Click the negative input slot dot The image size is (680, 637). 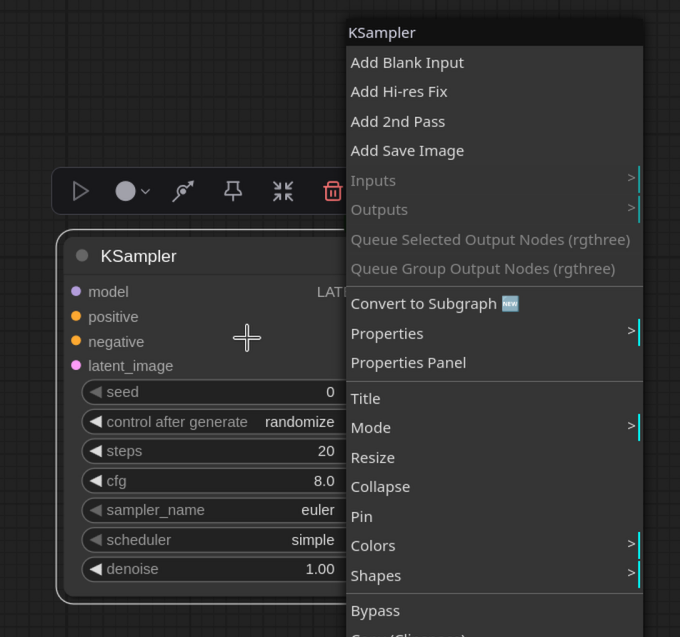click(x=76, y=341)
